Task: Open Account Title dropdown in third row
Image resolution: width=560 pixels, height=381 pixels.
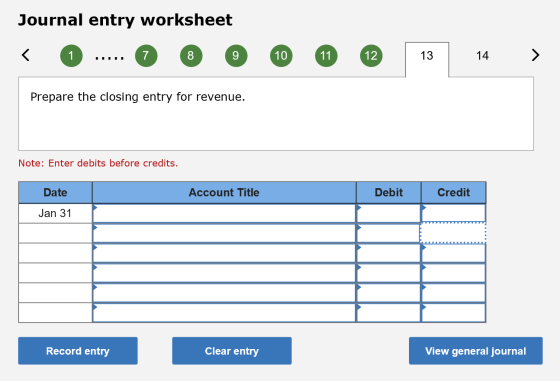Action: (x=224, y=253)
